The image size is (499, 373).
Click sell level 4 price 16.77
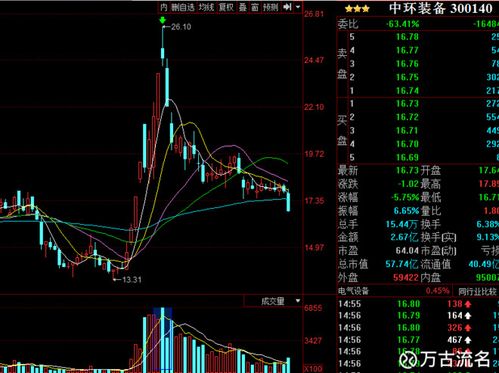407,50
